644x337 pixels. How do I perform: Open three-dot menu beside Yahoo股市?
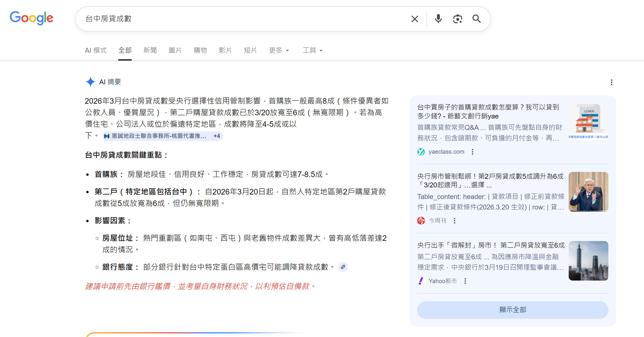pyautogui.click(x=465, y=281)
